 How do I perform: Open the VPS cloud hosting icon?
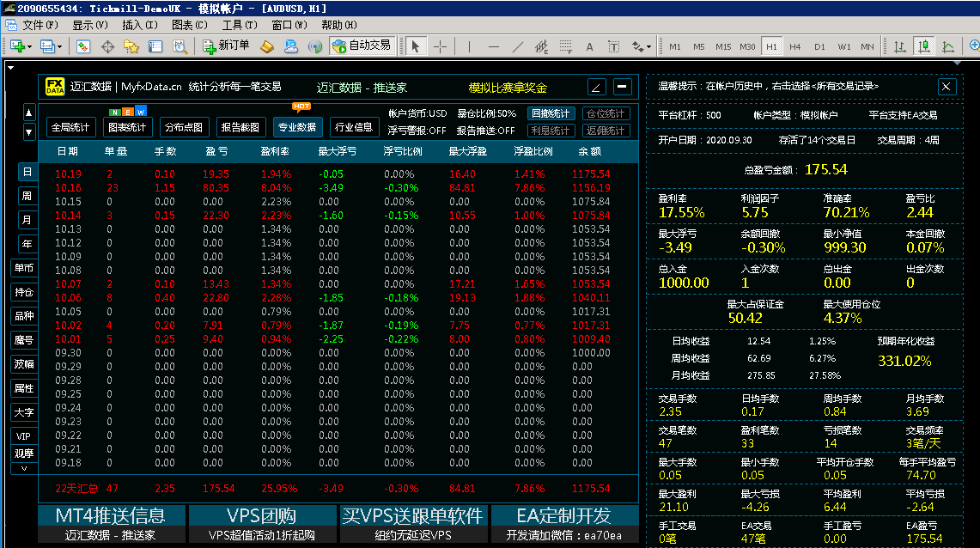291,46
